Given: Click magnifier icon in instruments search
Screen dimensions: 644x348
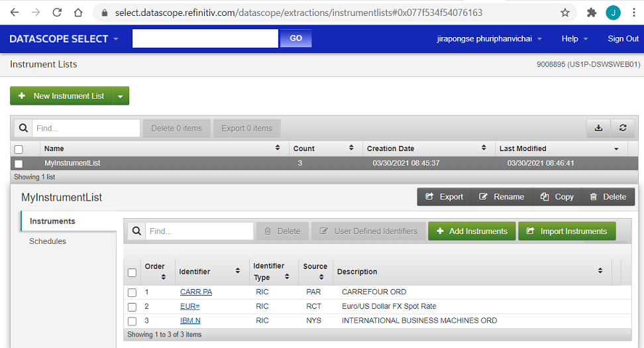Looking at the screenshot, I should pos(136,231).
